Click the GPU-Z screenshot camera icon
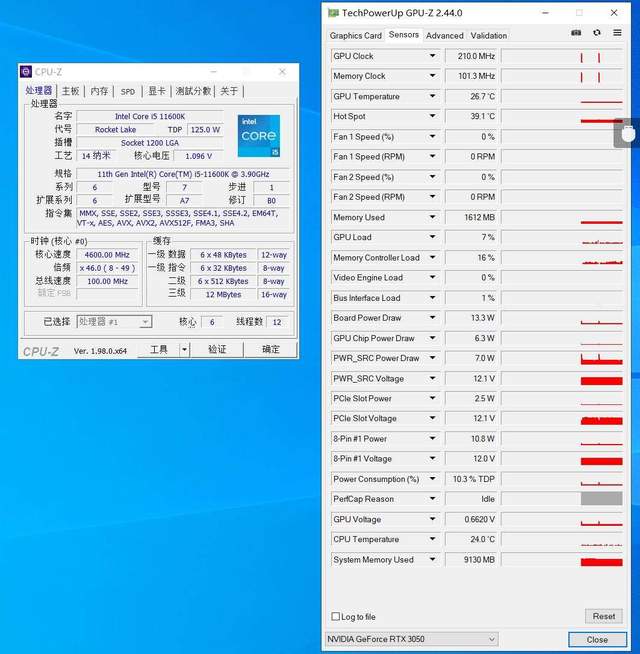640x654 pixels. pos(576,33)
